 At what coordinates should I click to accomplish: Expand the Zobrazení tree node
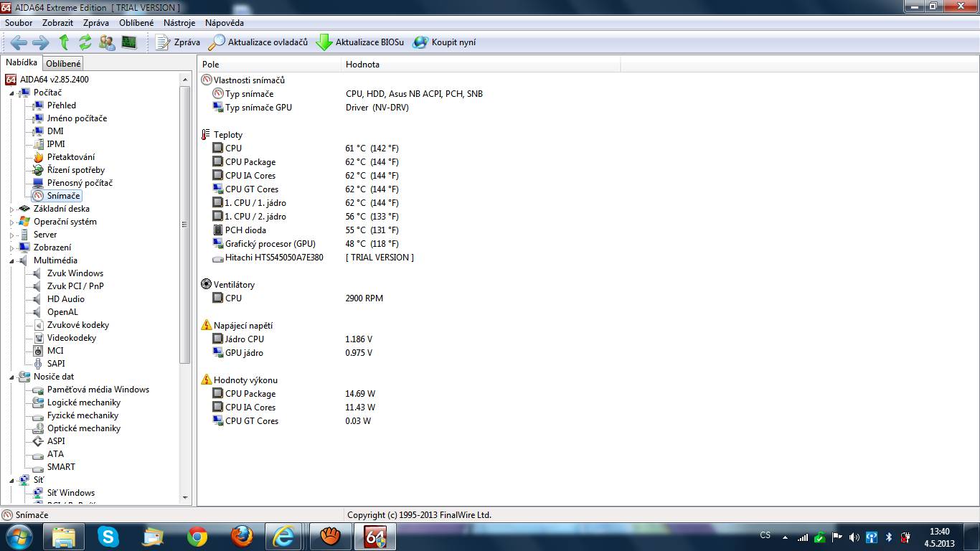(12, 248)
